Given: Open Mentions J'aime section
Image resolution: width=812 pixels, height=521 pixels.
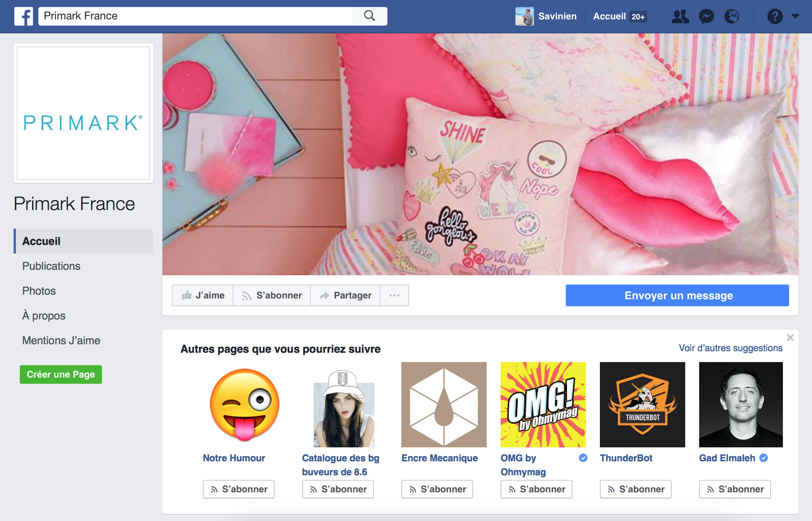Looking at the screenshot, I should (x=61, y=340).
